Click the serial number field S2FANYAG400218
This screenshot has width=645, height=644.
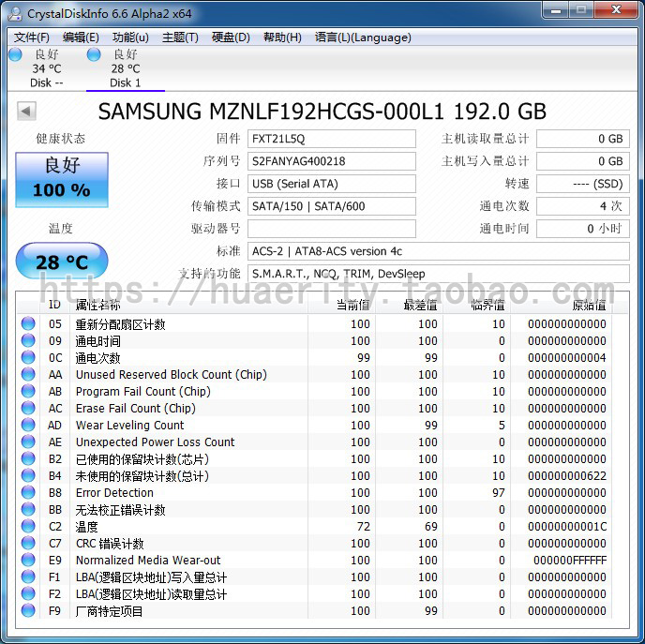coord(332,161)
